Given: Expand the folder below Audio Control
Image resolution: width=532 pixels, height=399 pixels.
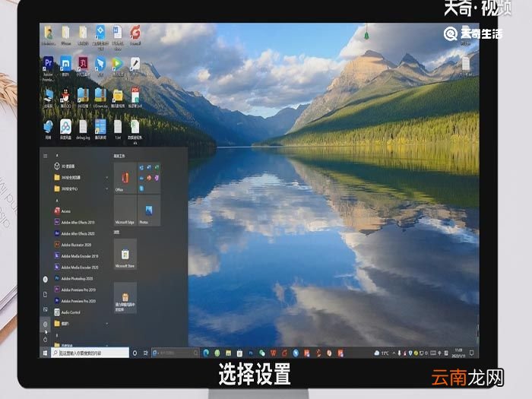Looking at the screenshot, I should tap(107, 324).
